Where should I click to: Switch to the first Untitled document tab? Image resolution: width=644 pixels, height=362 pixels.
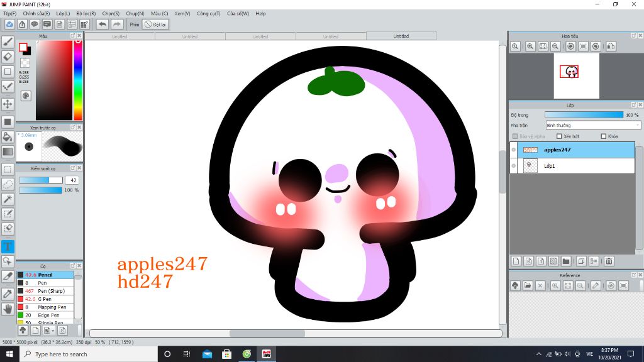119,36
